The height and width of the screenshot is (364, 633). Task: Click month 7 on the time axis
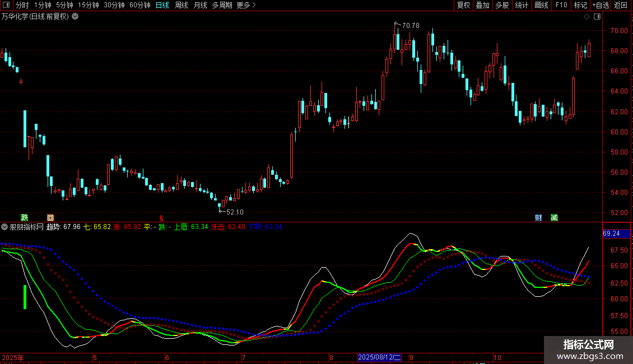tap(244, 357)
